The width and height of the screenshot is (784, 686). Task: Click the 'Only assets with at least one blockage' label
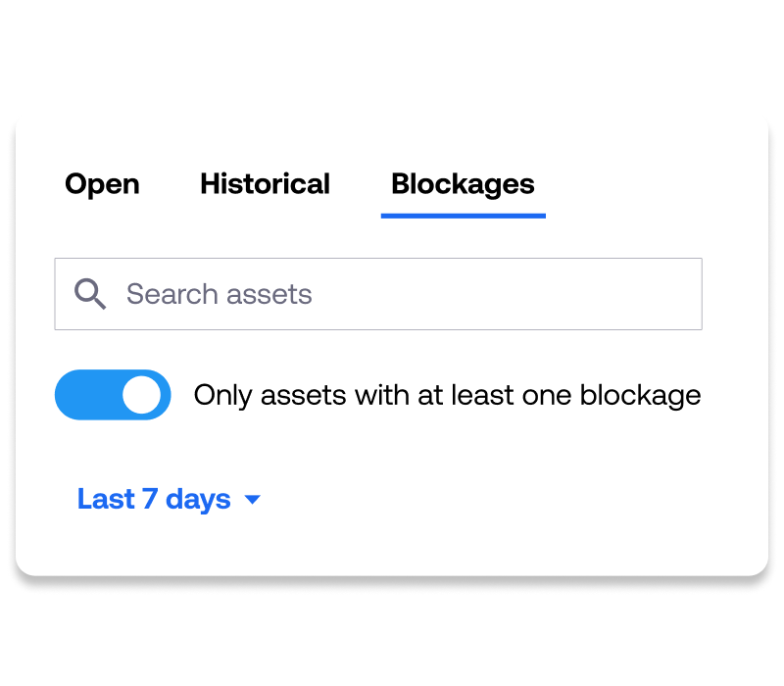click(x=447, y=396)
